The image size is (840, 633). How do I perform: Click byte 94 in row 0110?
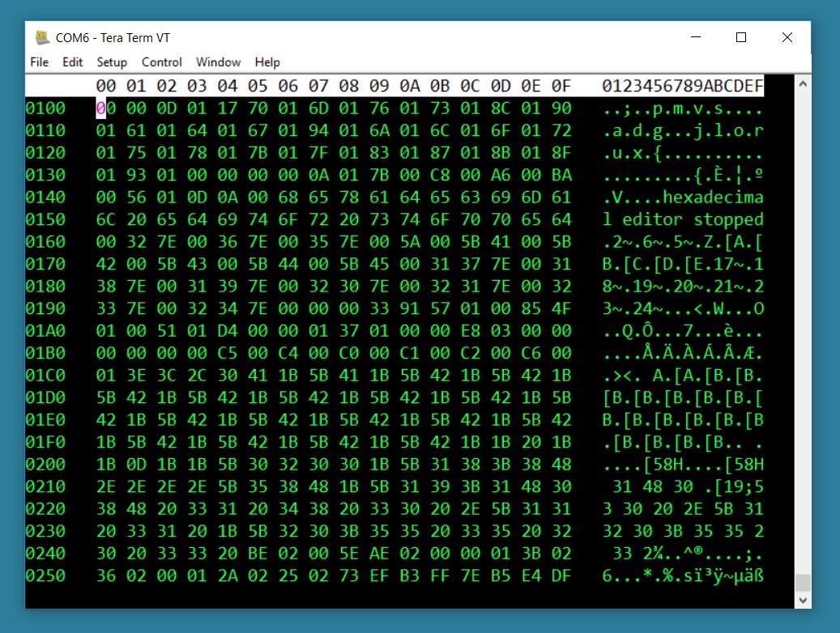318,130
